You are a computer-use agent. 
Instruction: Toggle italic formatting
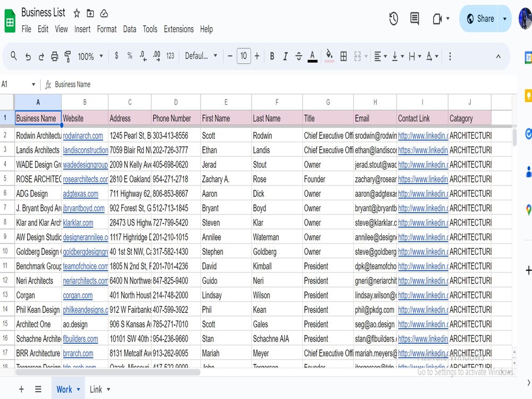[285, 55]
